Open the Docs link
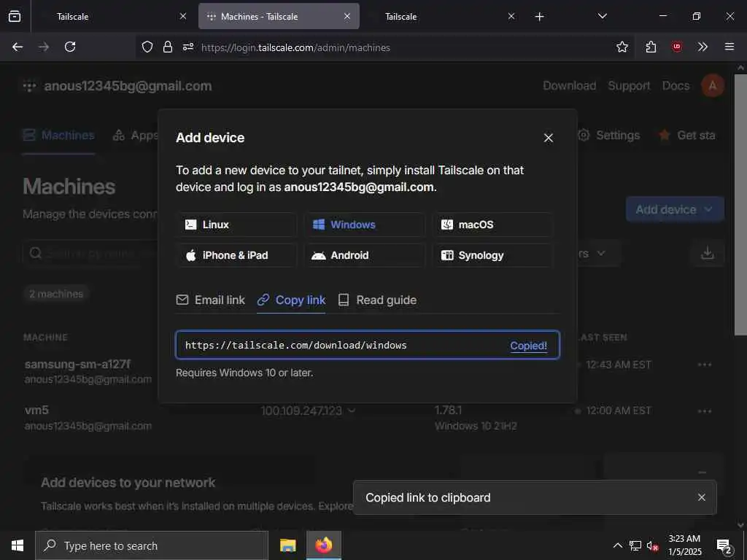The width and height of the screenshot is (747, 560). (x=676, y=86)
